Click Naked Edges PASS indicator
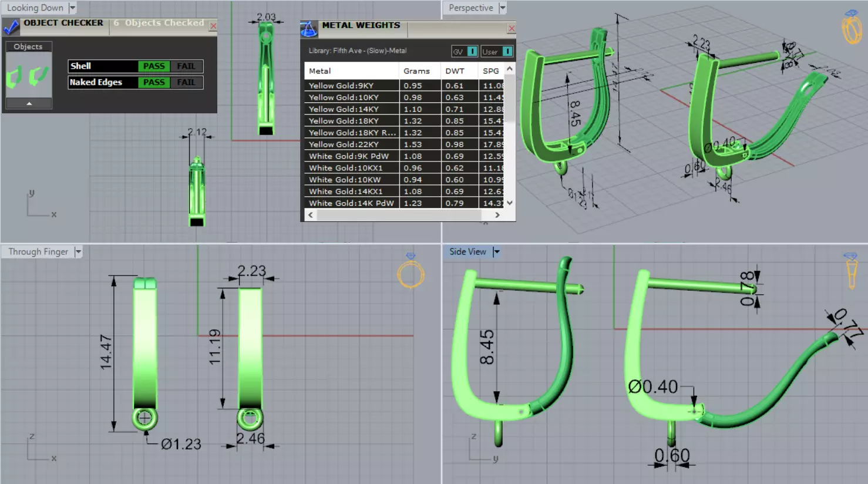 (x=154, y=82)
